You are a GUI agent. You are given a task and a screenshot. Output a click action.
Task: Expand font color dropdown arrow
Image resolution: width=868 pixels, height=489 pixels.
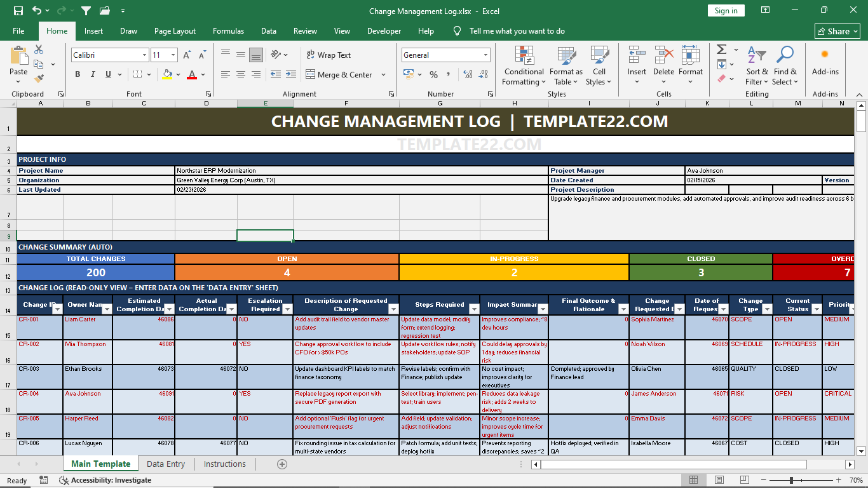[203, 75]
